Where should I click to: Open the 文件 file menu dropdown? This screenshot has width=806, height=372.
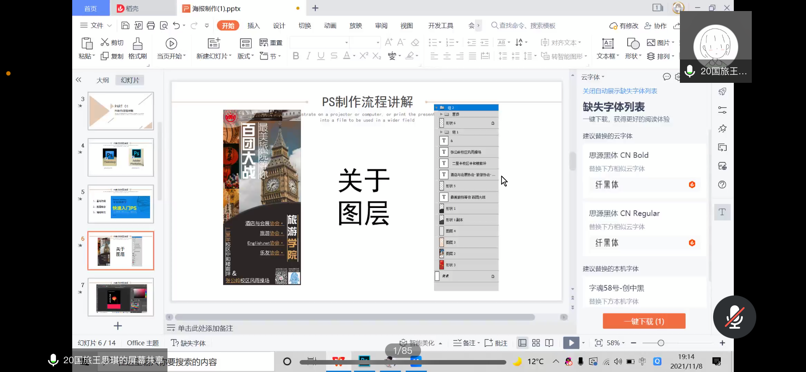coord(96,25)
